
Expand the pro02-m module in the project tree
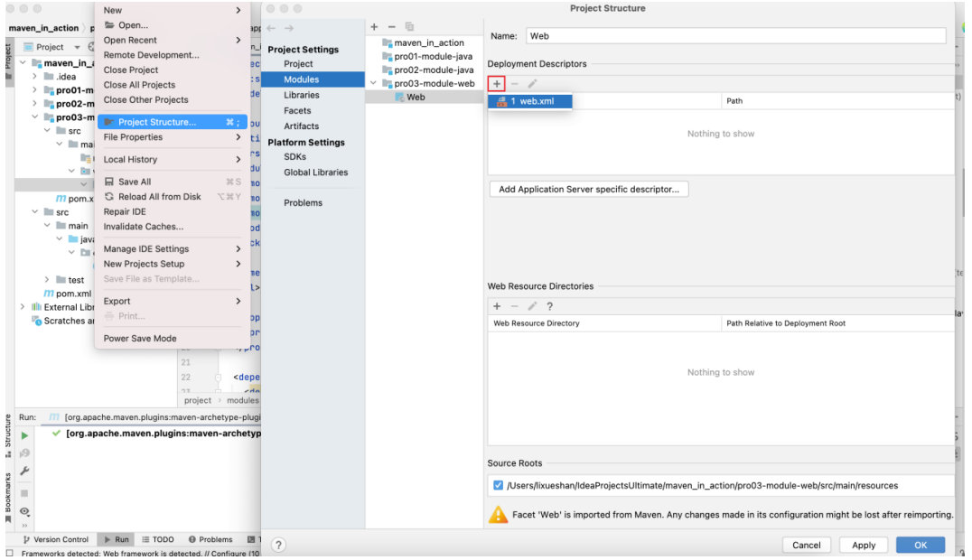34,104
